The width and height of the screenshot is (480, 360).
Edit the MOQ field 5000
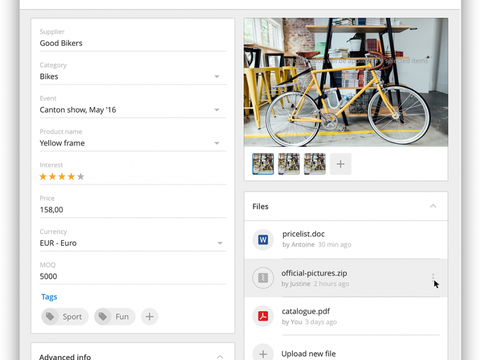(133, 276)
